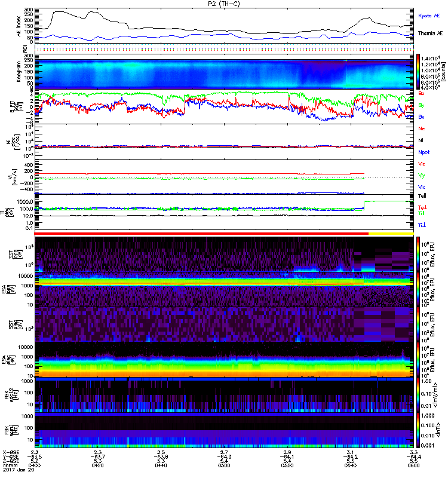This screenshot has width=448, height=478.
Task: Select the Kyoto AE legend label
Action: click(429, 16)
